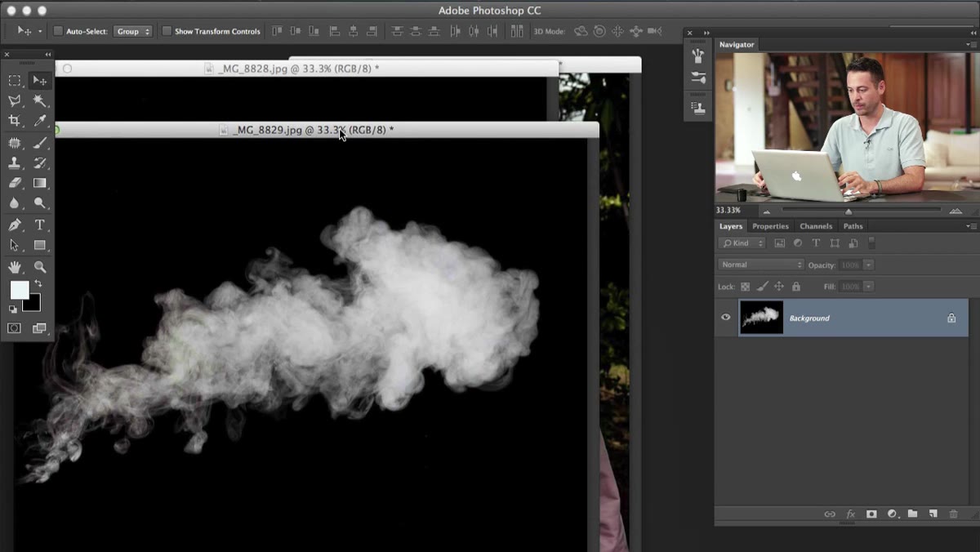The height and width of the screenshot is (552, 980).
Task: Select the History Brush tool
Action: (x=39, y=163)
